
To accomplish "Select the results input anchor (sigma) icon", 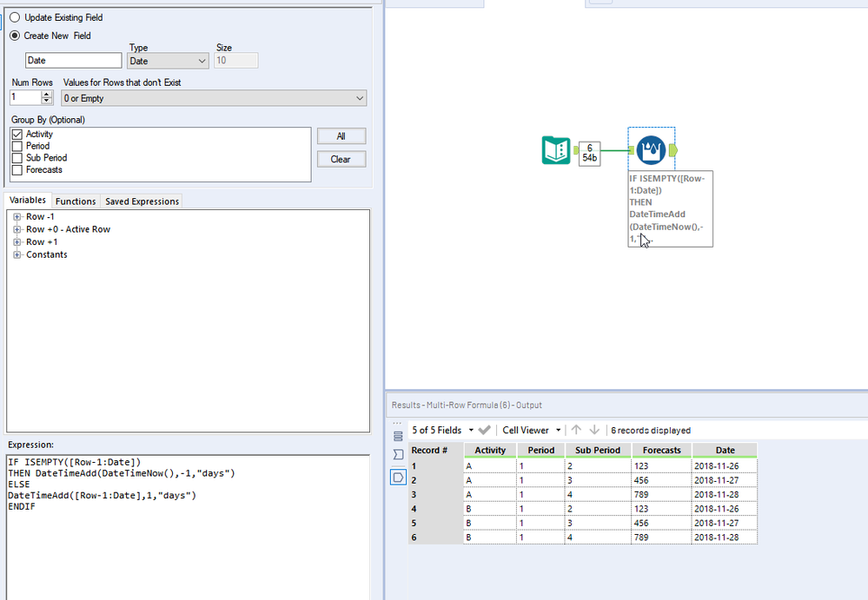I will coord(398,455).
